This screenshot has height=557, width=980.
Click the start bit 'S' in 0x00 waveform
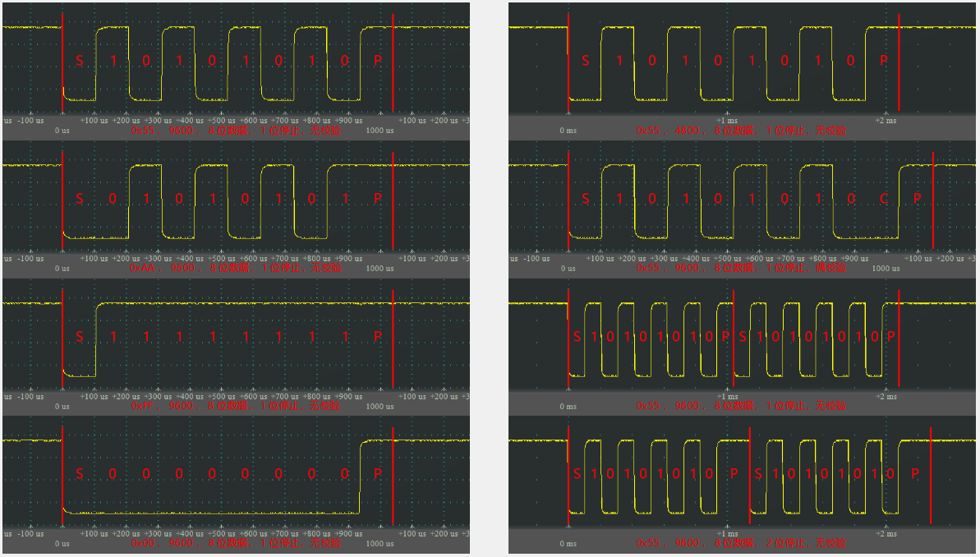click(80, 474)
